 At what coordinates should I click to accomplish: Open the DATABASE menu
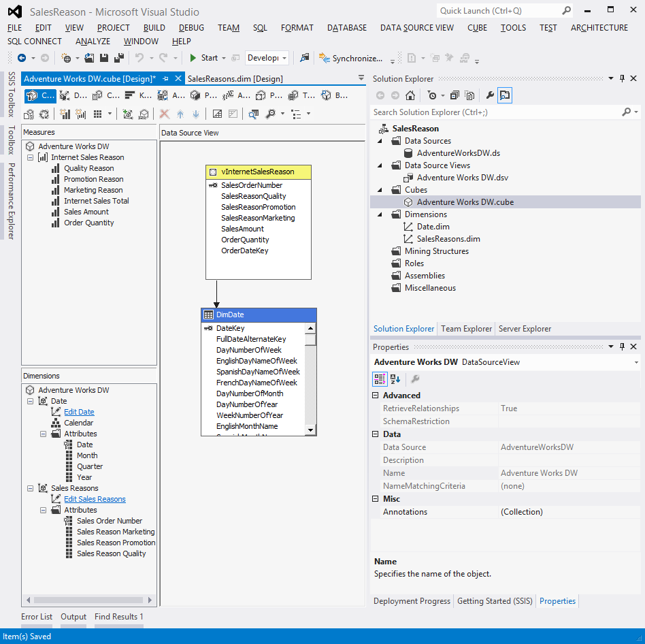[347, 27]
